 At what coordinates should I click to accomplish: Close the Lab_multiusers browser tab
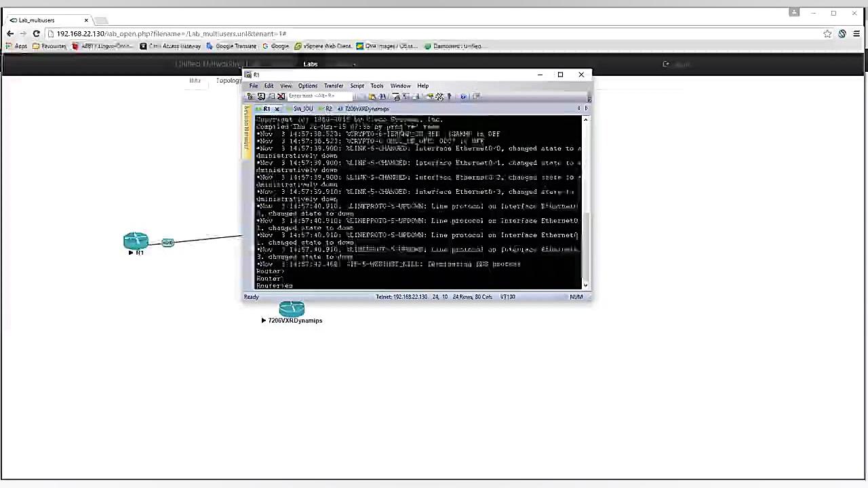(x=86, y=20)
